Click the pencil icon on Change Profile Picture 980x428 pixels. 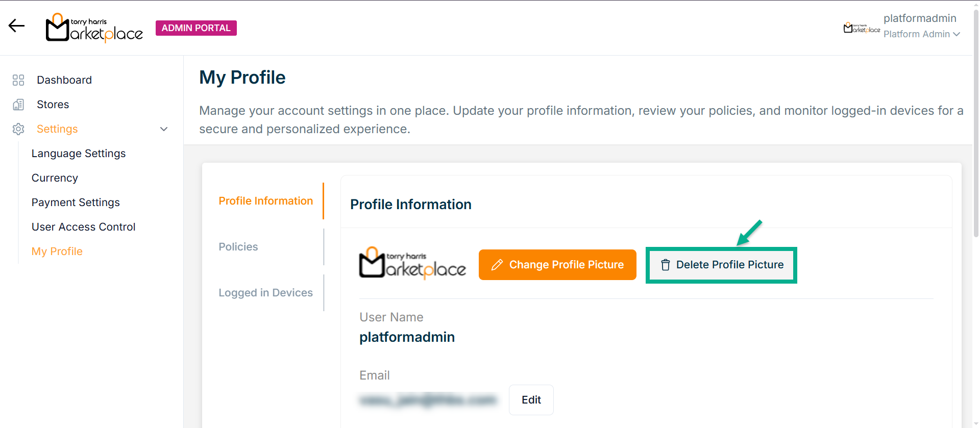pyautogui.click(x=497, y=265)
